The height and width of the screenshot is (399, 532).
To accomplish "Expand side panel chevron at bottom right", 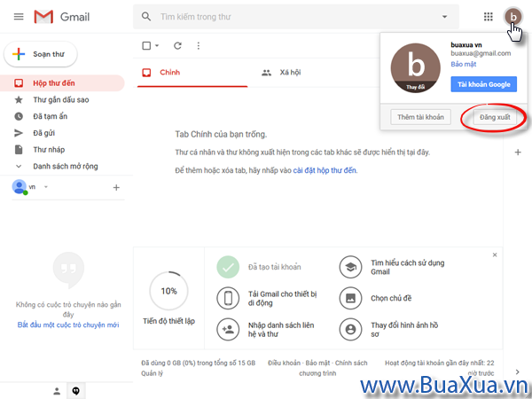I will pyautogui.click(x=518, y=372).
